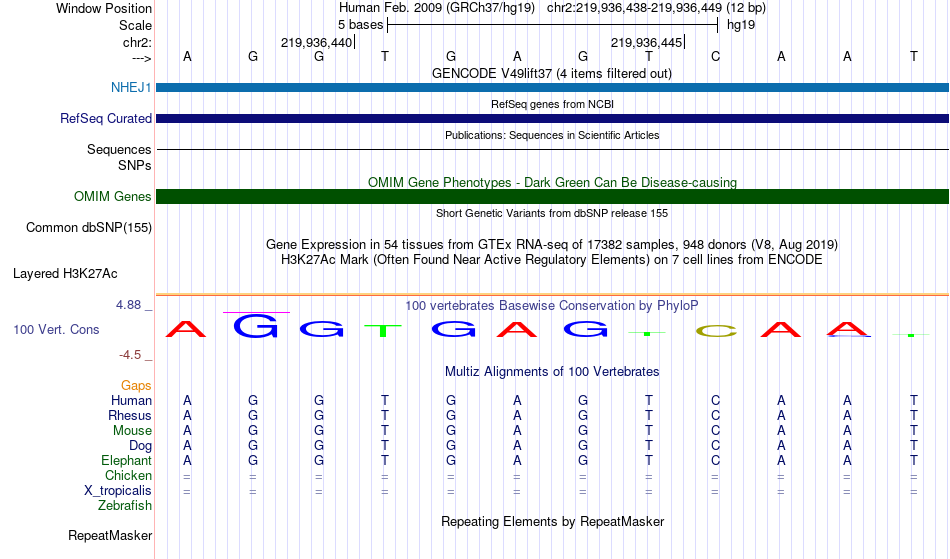Click the Human Feb. 2009 (GRCh37/hg19) assembly text
Image resolution: width=950 pixels, height=559 pixels.
(437, 8)
